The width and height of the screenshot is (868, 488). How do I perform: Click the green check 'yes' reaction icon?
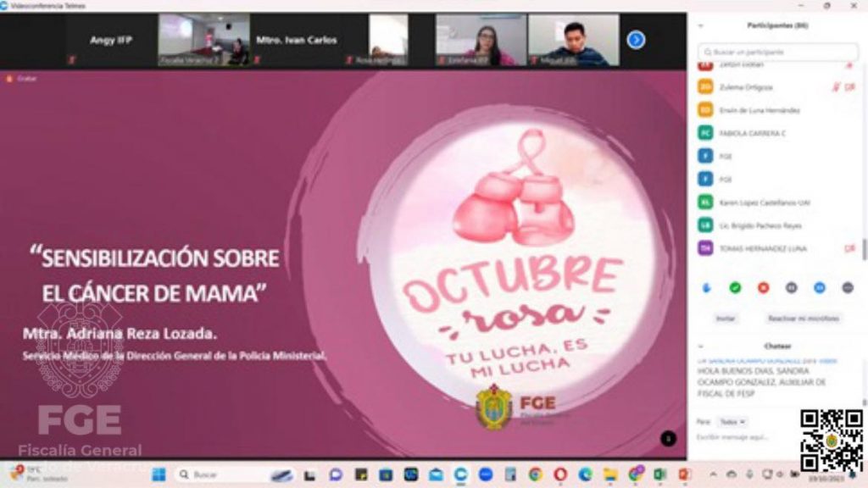pyautogui.click(x=735, y=288)
